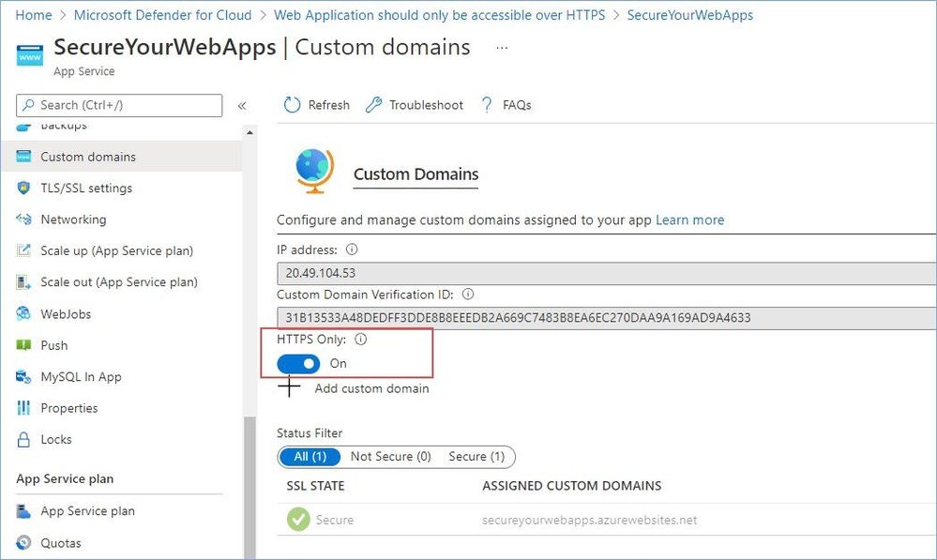This screenshot has width=937, height=560.
Task: Select the All (1) status filter
Action: pos(310,457)
